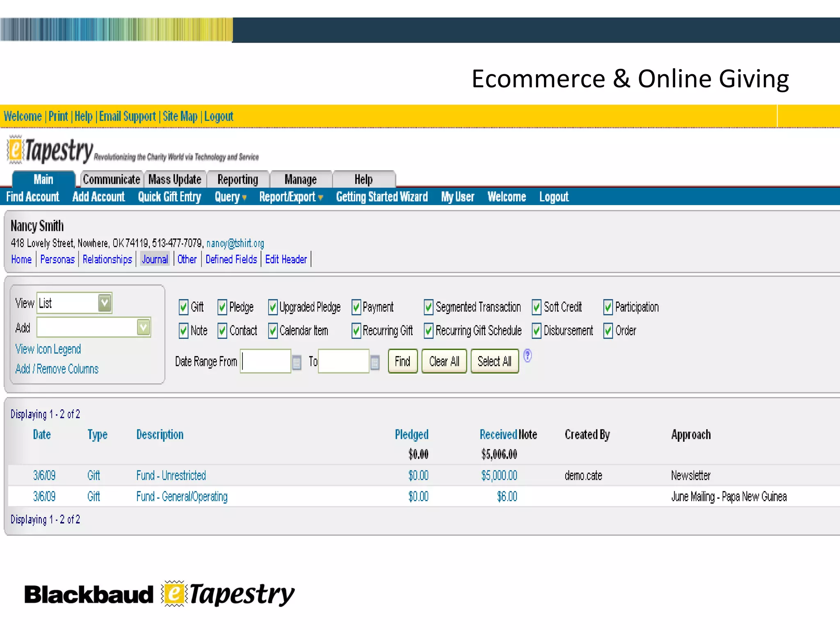Open the View List dropdown
Screen dimensions: 840x630
[x=74, y=303]
